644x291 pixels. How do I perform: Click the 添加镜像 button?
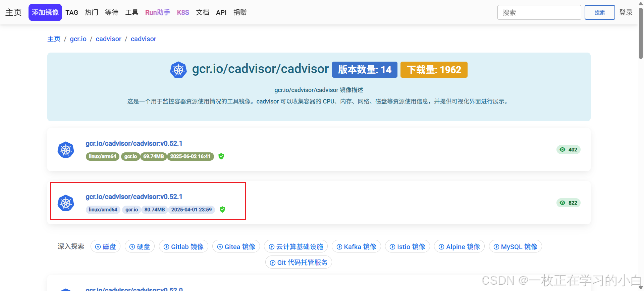(45, 12)
